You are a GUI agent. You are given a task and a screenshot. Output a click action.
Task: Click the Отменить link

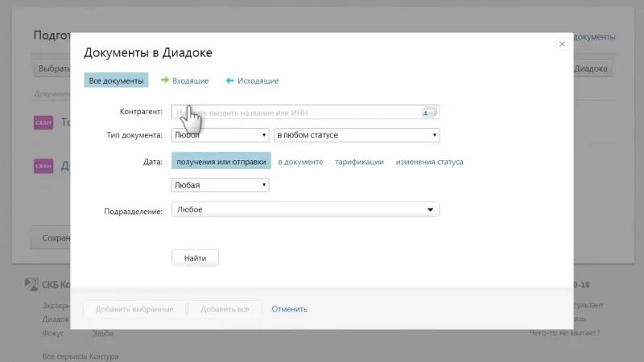289,309
